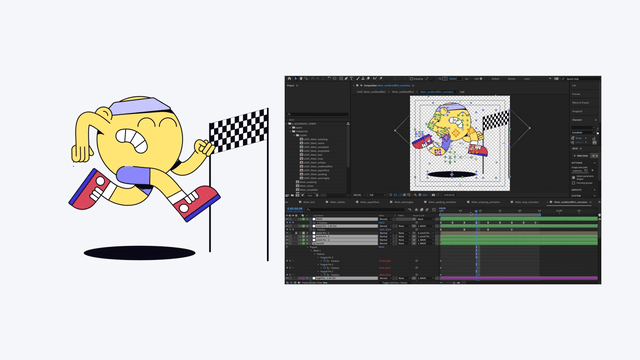Select the Selection arrow tool
This screenshot has width=640, height=360.
(296, 78)
